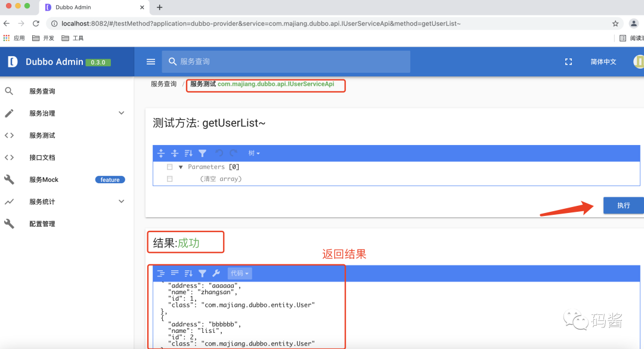The width and height of the screenshot is (644, 349).
Task: Click the repair wrench icon in result editor
Action: pos(216,273)
